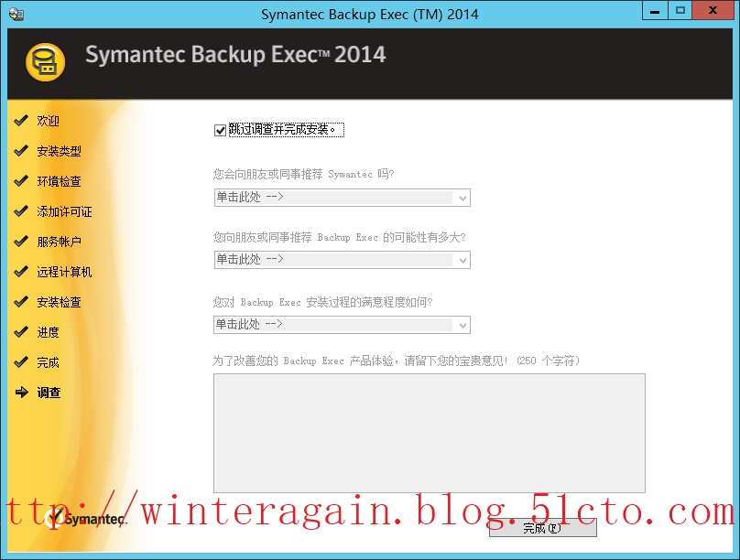Click the checkmark icon beside 环境检查
This screenshot has height=560, width=740.
(x=21, y=181)
